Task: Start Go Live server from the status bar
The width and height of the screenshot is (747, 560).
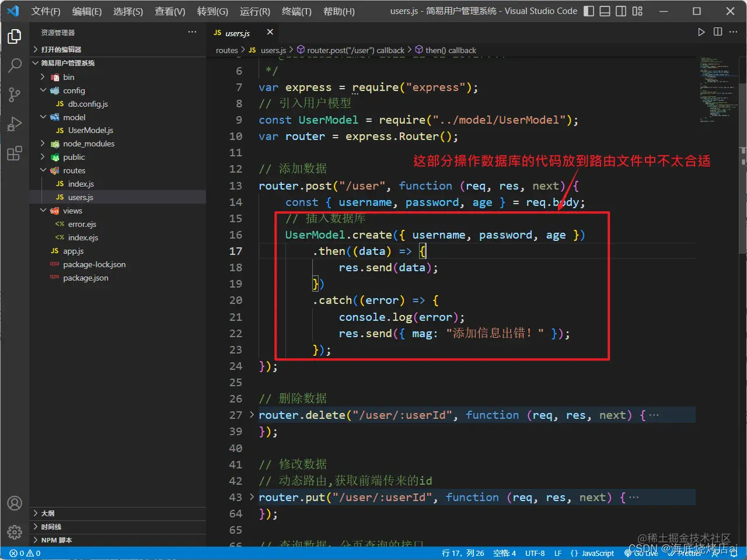Action: coord(640,553)
